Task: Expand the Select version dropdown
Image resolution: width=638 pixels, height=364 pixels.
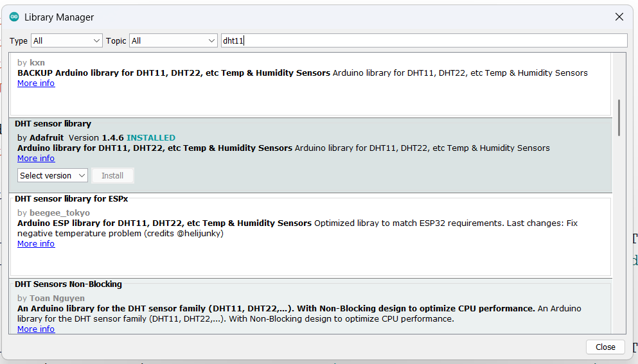Action: point(53,175)
